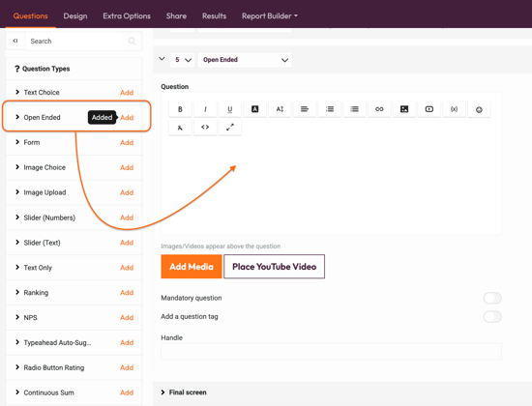Add an Image Choice question
The image size is (532, 406).
127,167
